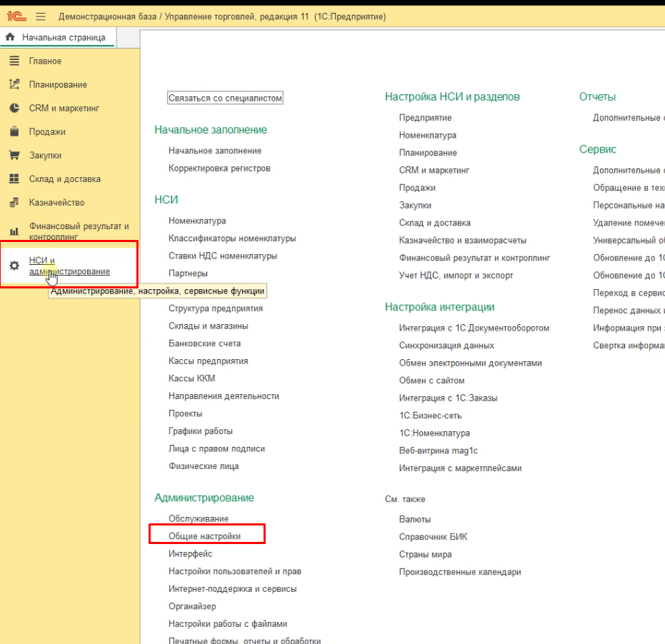Open Страны мира link
This screenshot has width=665, height=644.
425,555
